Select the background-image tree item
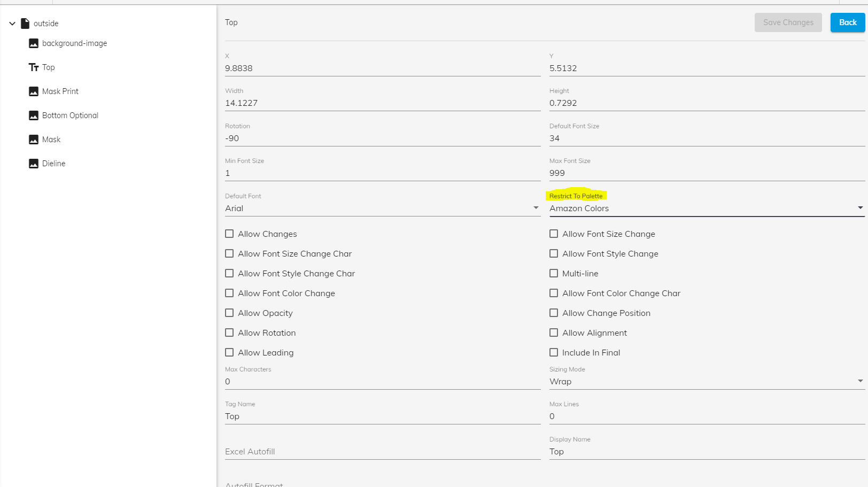This screenshot has height=487, width=868. coord(74,43)
